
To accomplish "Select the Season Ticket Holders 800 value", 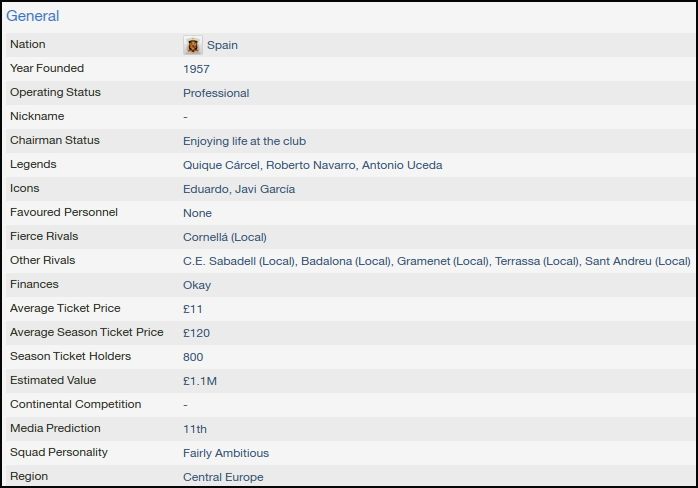I will (x=193, y=357).
